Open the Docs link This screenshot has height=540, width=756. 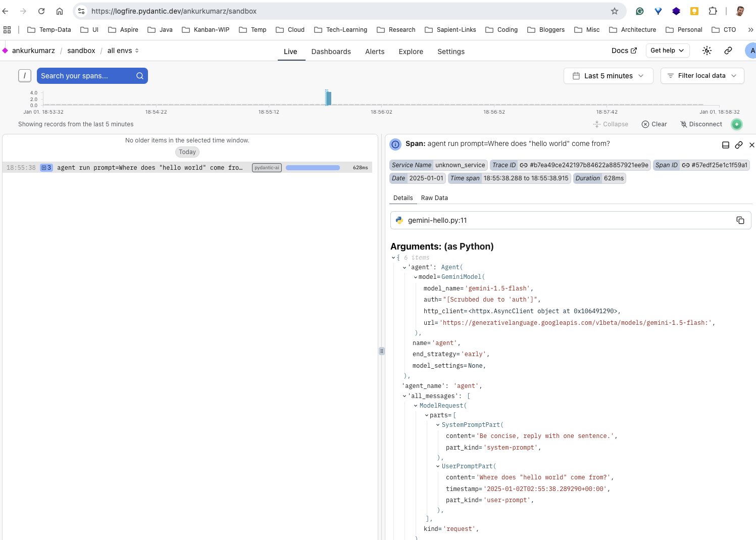point(624,51)
